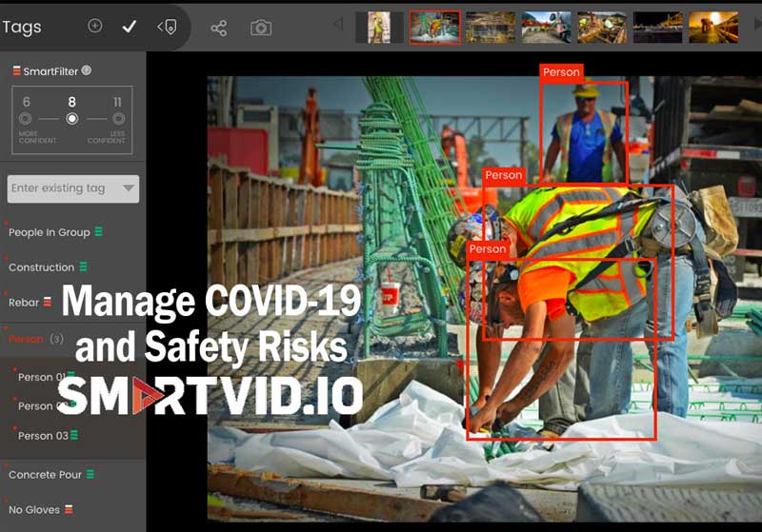Viewport: 762px width, 532px height.
Task: Select the Person 03 tag entry
Action: (43, 436)
